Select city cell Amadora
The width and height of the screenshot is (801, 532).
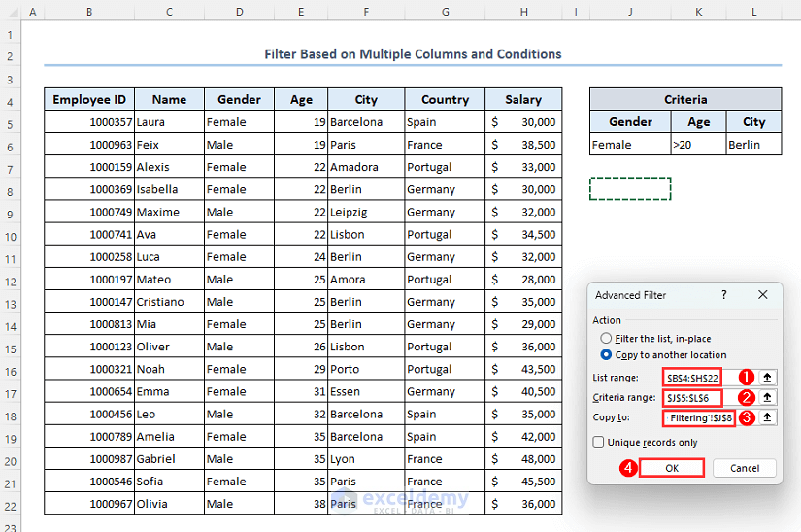(x=366, y=167)
